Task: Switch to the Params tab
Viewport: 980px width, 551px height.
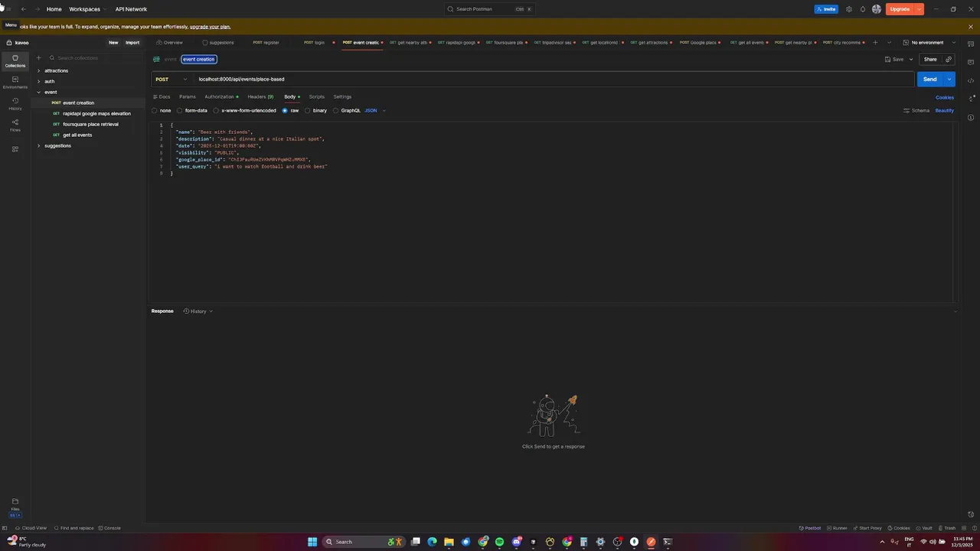Action: [188, 96]
